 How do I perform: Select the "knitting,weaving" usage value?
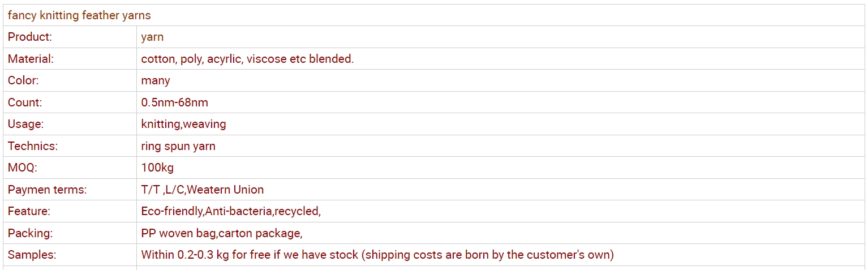point(183,124)
